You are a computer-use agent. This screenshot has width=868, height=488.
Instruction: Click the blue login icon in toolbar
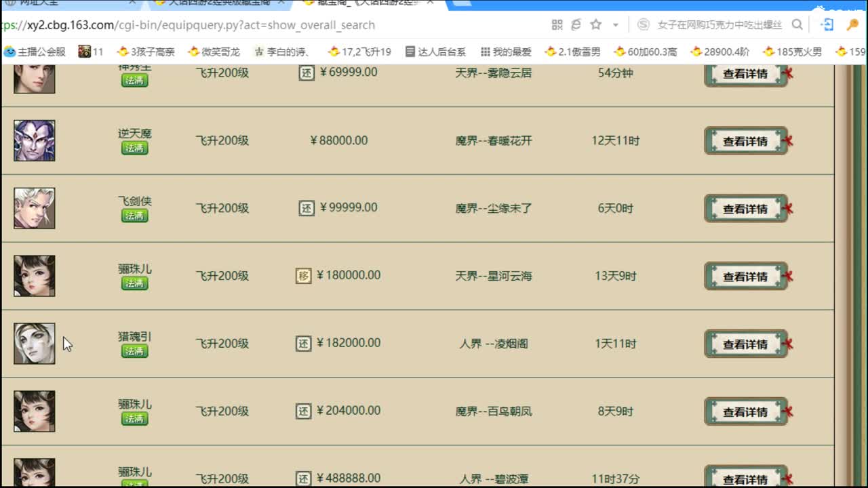(x=827, y=25)
